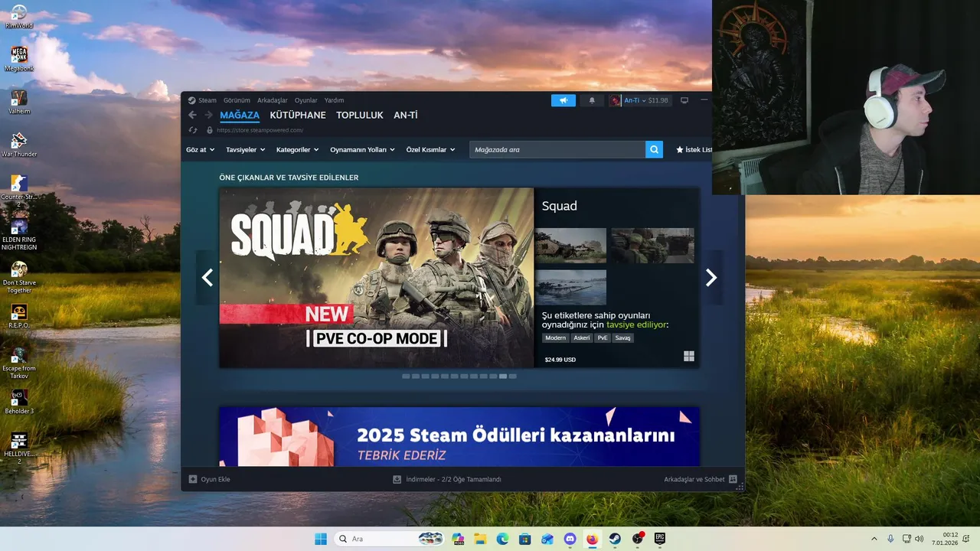
Task: Click the Steam back navigation arrow
Action: tap(192, 115)
